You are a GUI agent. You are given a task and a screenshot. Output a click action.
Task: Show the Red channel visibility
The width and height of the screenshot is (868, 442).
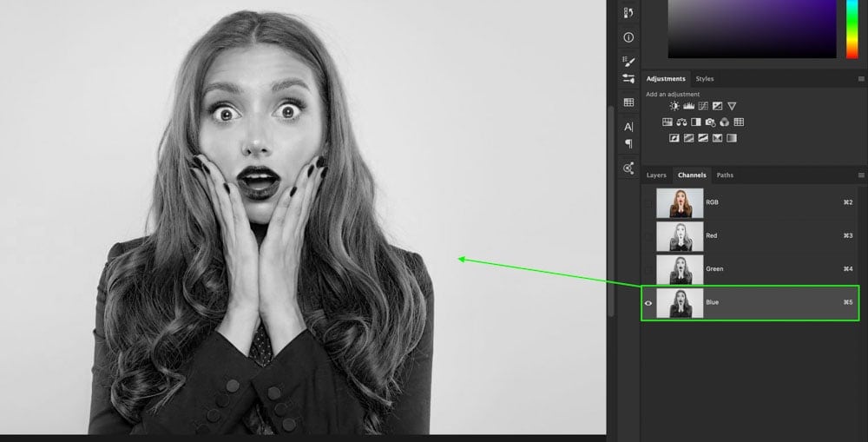pos(648,236)
